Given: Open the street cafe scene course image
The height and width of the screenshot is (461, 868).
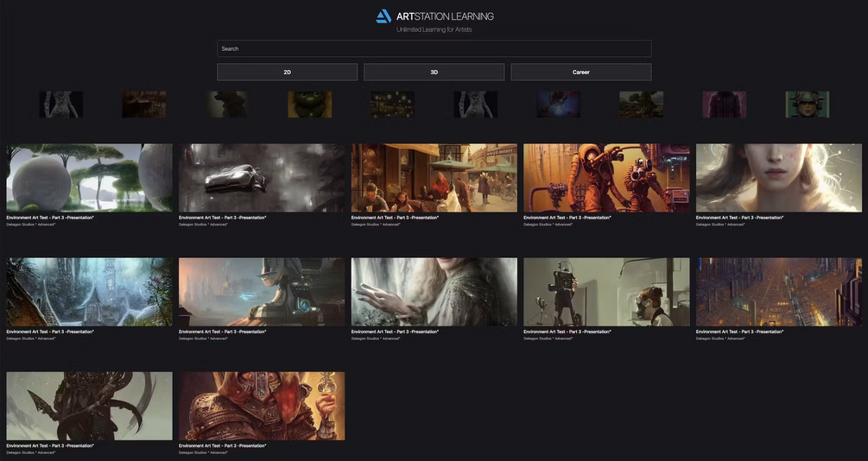Looking at the screenshot, I should [434, 178].
